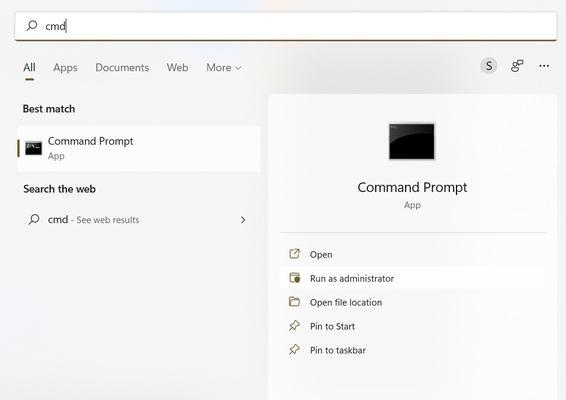This screenshot has width=566, height=400.
Task: Click the Open icon in the actions list
Action: (x=295, y=254)
